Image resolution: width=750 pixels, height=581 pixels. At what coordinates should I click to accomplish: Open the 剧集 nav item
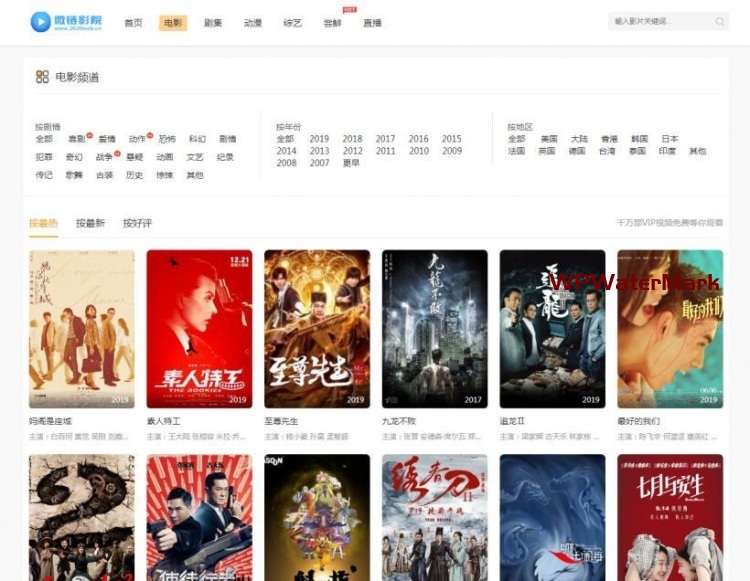(x=213, y=23)
